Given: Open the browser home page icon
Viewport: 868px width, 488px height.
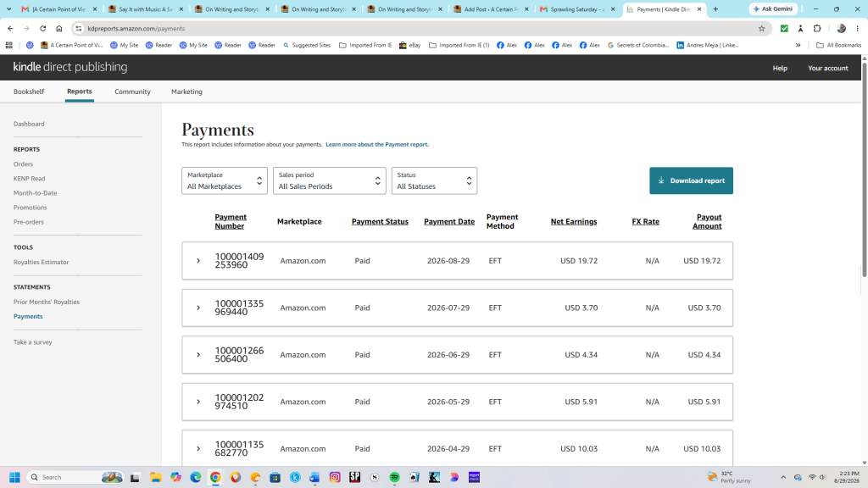Looking at the screenshot, I should click(59, 28).
